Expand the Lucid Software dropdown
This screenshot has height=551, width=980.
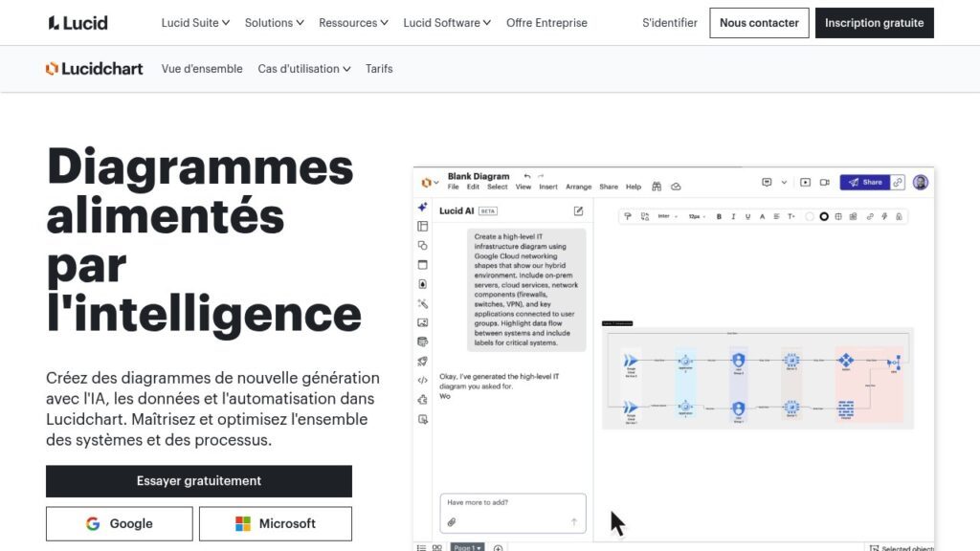click(447, 23)
